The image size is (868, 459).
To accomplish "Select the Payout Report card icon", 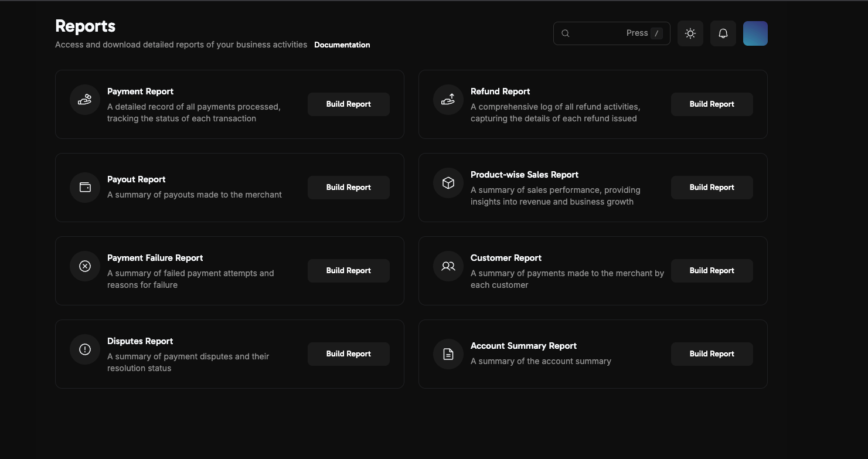I will click(x=84, y=187).
